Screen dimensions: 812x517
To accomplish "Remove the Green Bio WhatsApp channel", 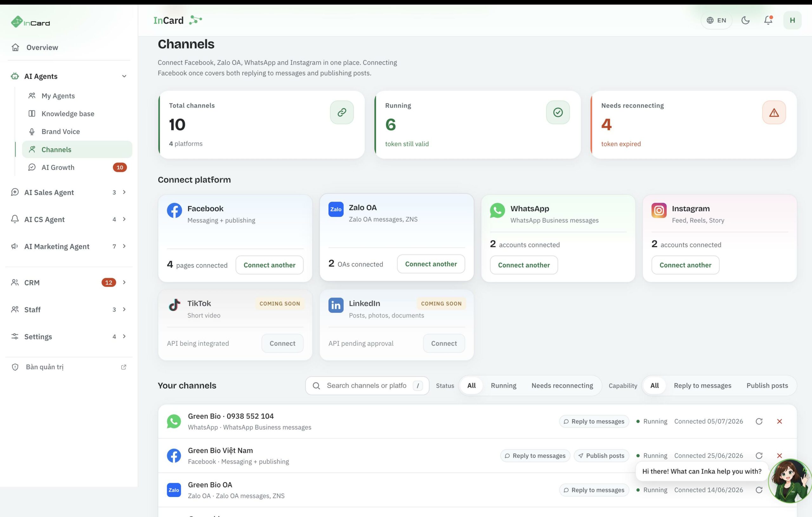I will coord(779,421).
